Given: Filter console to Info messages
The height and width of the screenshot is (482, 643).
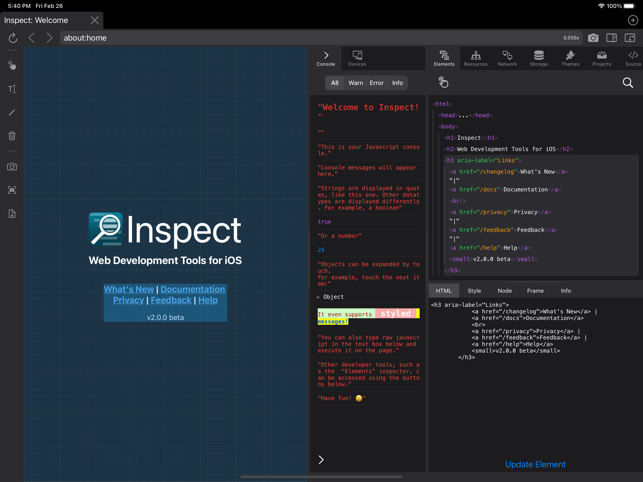Looking at the screenshot, I should pos(397,83).
